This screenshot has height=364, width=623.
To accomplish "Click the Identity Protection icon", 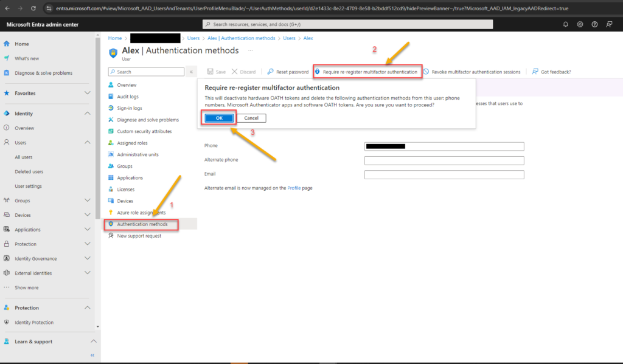I will pos(7,322).
